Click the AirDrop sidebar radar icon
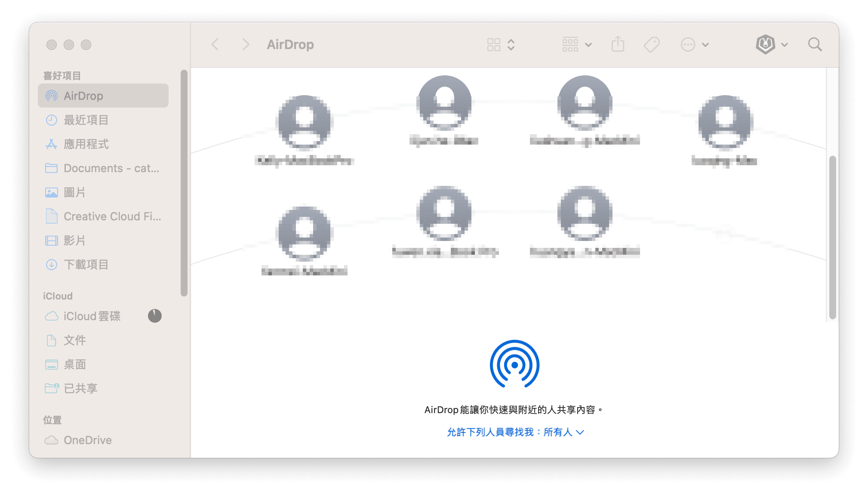The height and width of the screenshot is (494, 868). coord(52,96)
